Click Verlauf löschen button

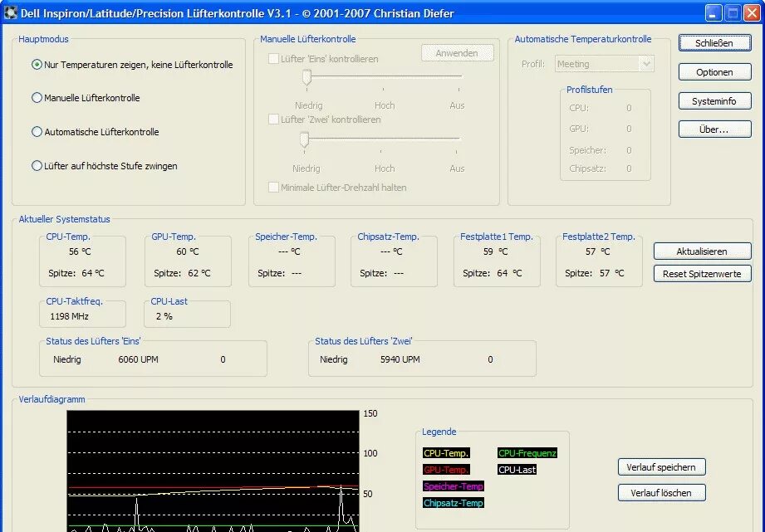point(661,492)
